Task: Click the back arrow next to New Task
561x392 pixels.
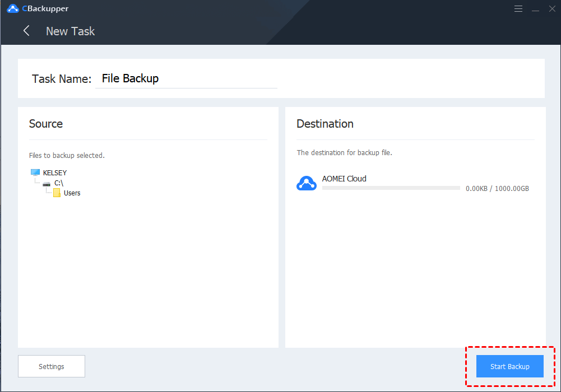Action: coord(26,31)
